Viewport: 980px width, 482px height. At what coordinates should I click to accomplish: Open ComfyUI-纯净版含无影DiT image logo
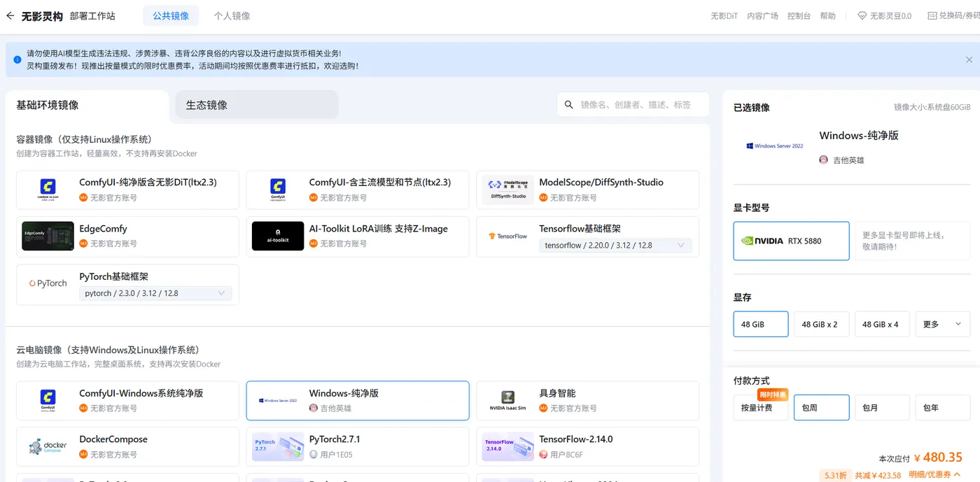click(48, 190)
